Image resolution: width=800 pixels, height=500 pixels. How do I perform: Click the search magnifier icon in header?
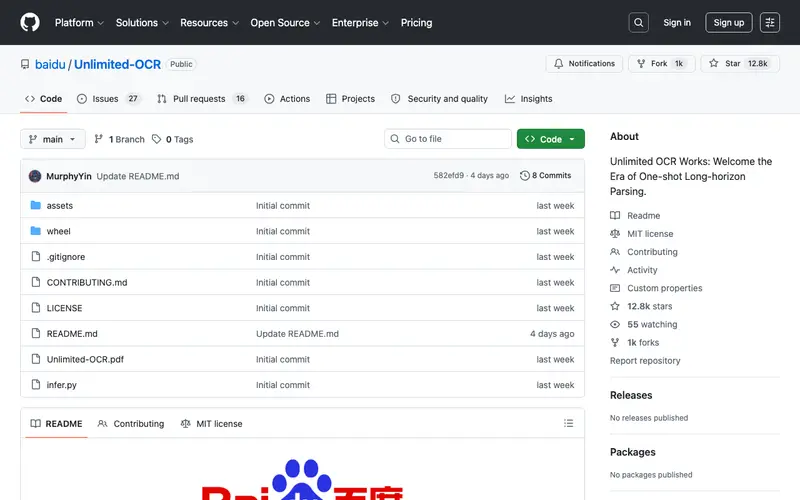638,22
